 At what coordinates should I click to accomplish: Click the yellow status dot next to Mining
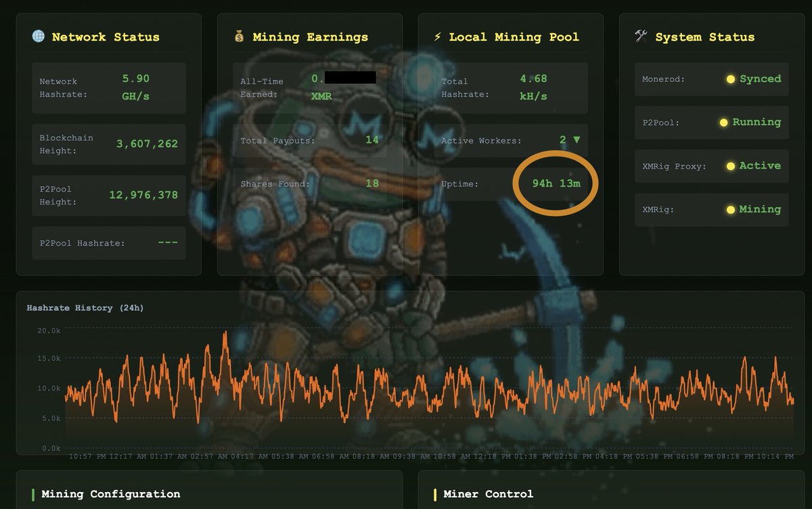point(730,210)
